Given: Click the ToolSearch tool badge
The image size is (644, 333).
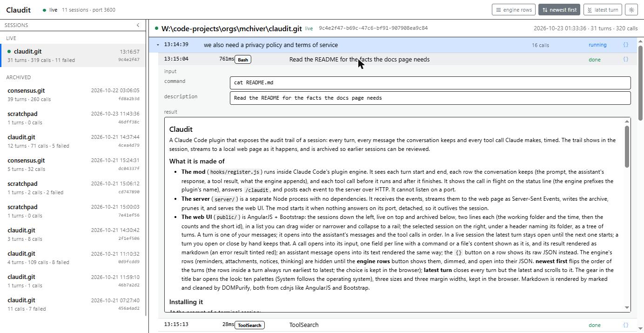Looking at the screenshot, I should coord(249,325).
